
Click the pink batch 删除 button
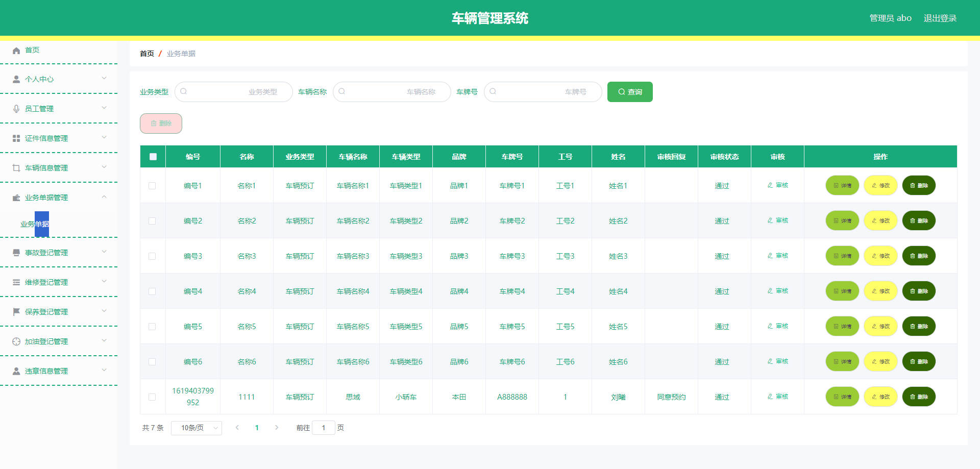(x=161, y=124)
